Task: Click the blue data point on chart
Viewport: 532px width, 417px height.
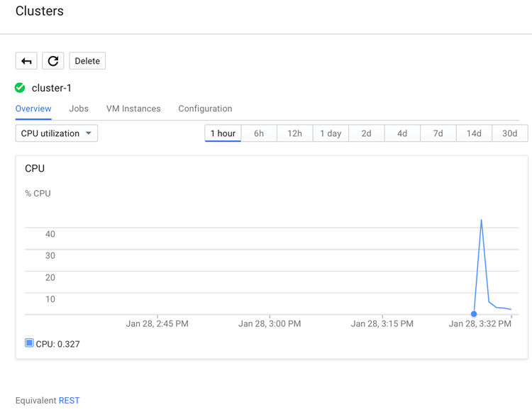Action: (x=474, y=314)
